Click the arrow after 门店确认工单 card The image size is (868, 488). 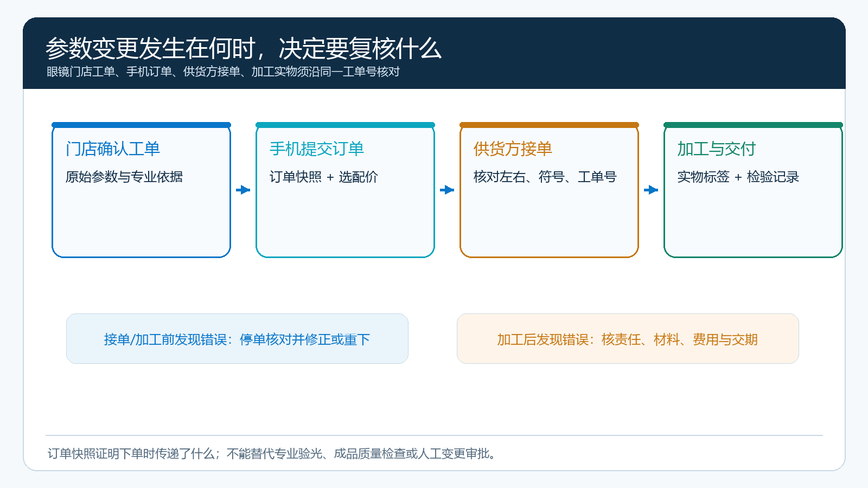click(x=243, y=190)
